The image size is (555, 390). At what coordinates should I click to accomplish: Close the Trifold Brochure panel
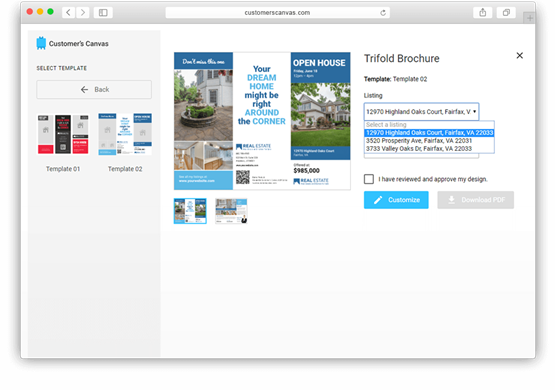pos(519,56)
